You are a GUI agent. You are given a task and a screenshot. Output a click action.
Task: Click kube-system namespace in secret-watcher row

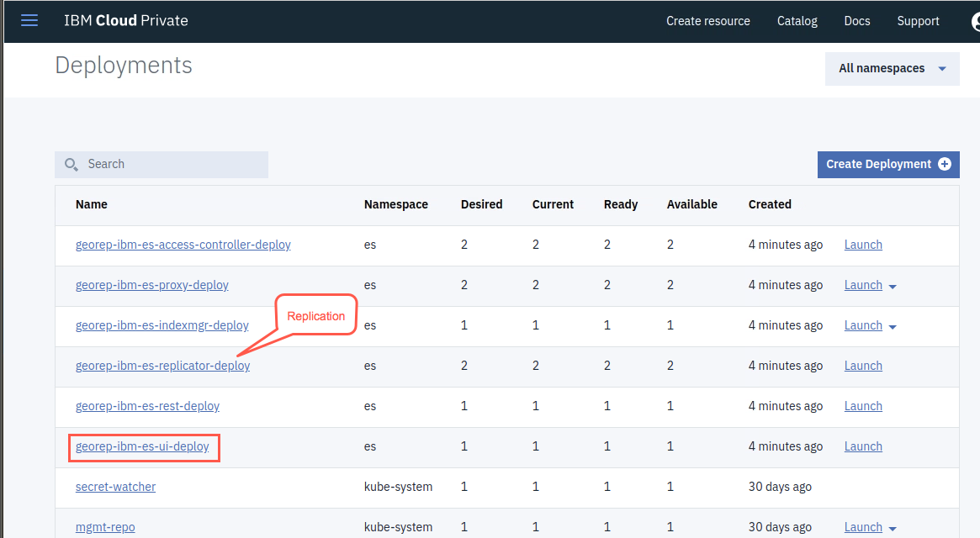pyautogui.click(x=398, y=487)
